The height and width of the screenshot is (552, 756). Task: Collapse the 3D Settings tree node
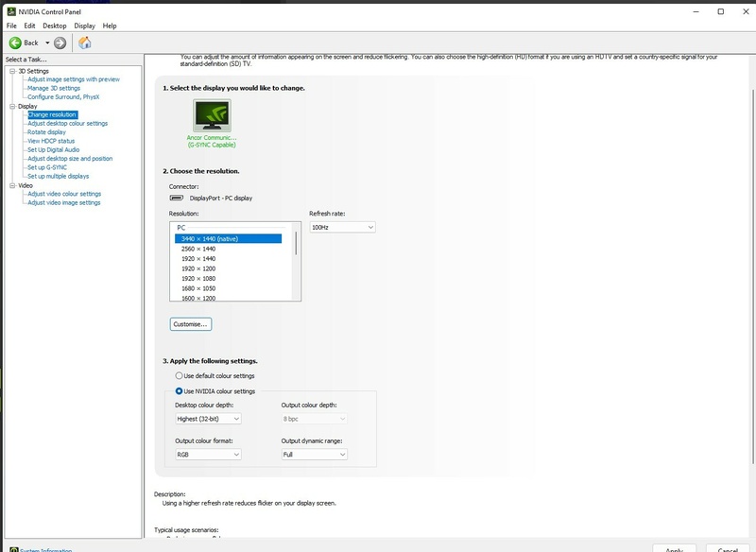click(12, 71)
